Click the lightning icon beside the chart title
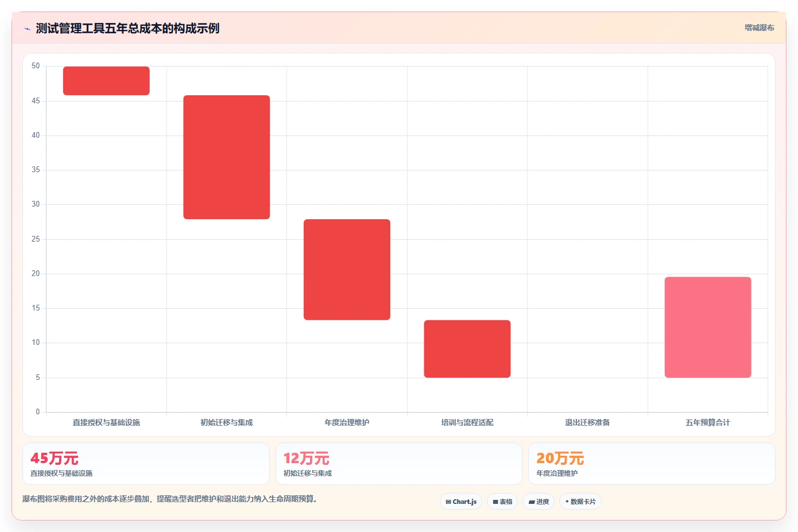The width and height of the screenshot is (798, 532). [27, 29]
